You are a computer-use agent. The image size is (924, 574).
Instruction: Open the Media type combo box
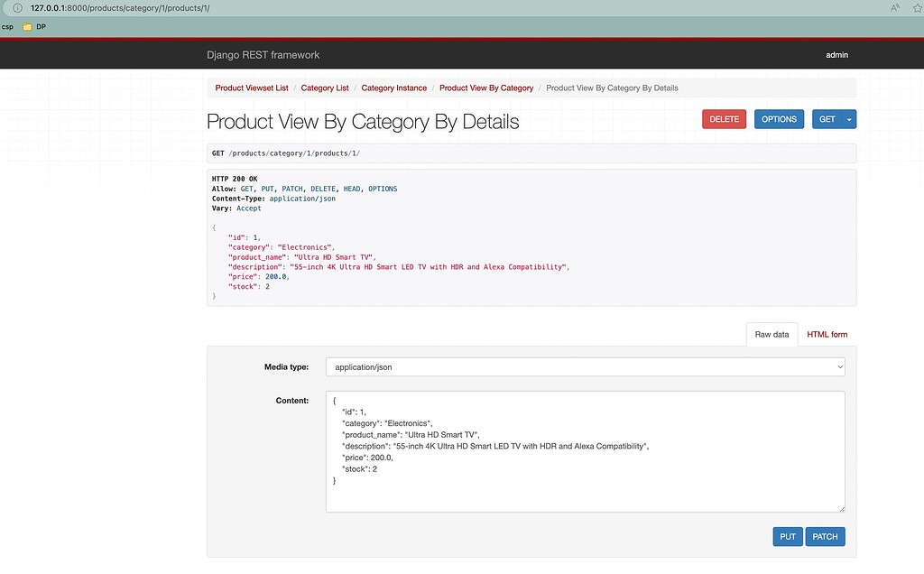[585, 366]
